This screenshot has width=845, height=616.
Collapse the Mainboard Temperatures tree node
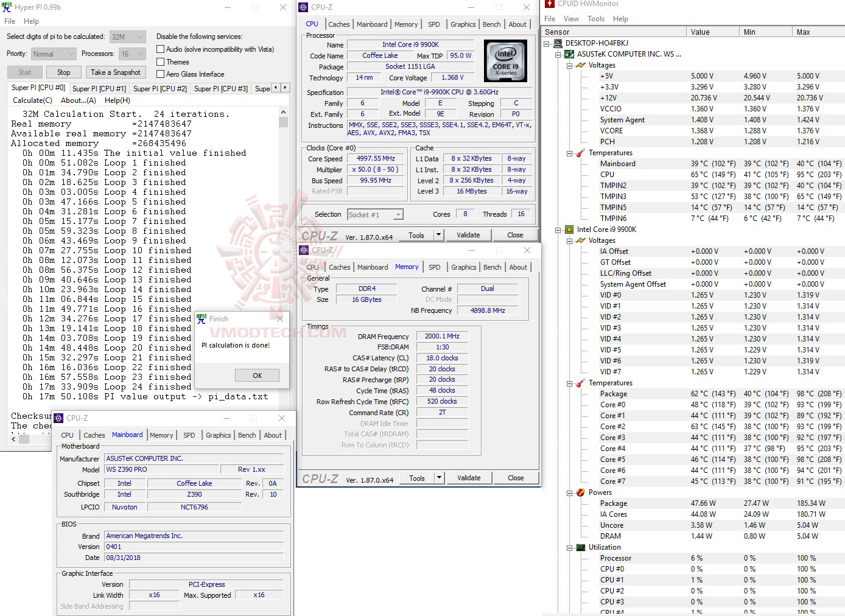pos(569,153)
